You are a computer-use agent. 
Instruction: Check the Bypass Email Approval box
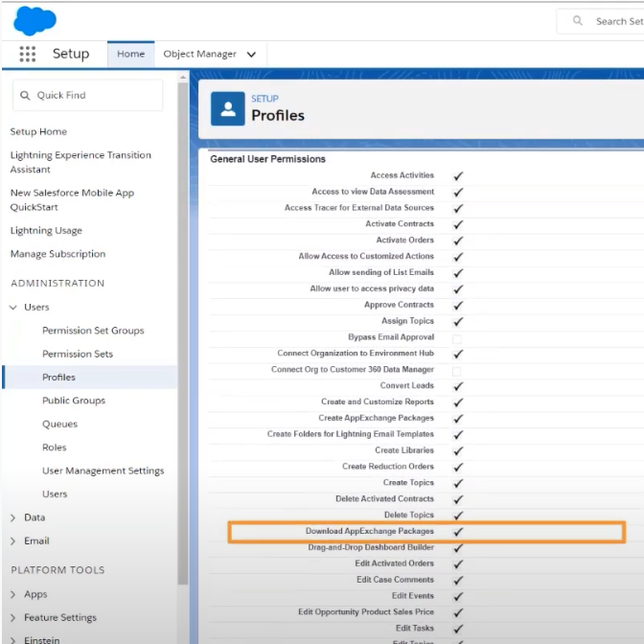point(457,339)
